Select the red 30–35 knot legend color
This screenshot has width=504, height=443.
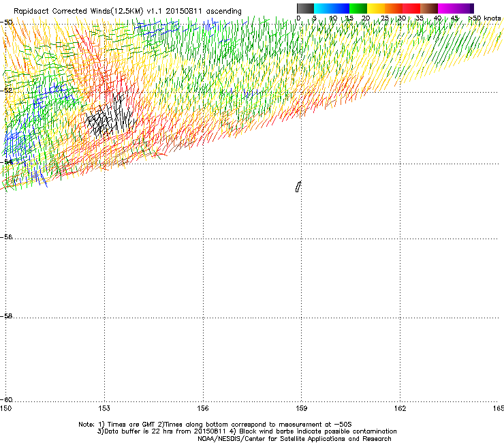[411, 8]
